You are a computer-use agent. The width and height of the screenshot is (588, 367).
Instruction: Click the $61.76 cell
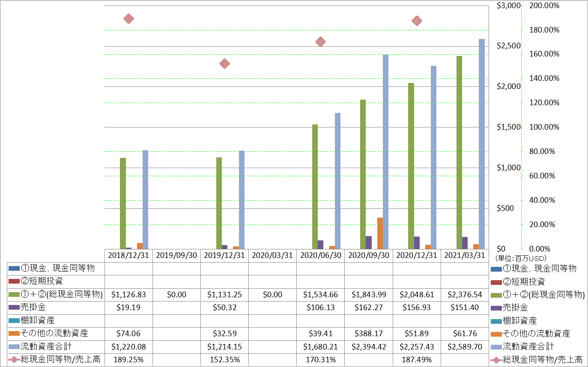pyautogui.click(x=464, y=334)
